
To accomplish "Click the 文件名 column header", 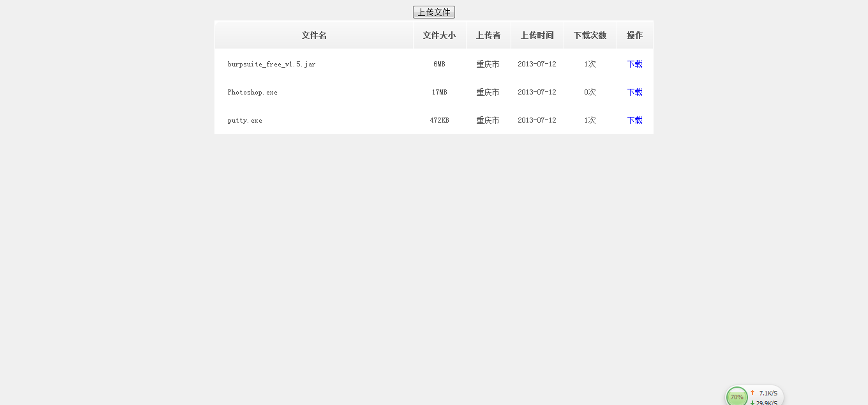I will point(314,35).
